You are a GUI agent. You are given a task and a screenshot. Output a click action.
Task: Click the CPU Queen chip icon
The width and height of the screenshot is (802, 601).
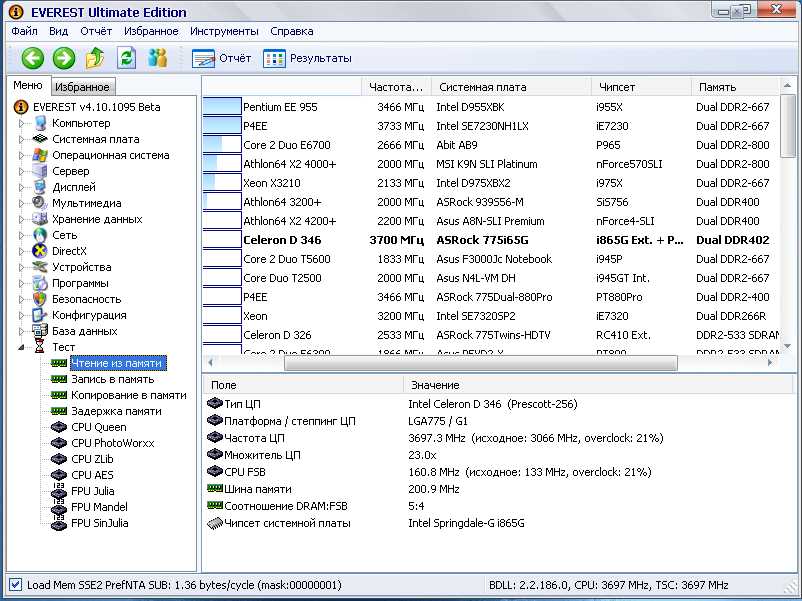click(59, 427)
